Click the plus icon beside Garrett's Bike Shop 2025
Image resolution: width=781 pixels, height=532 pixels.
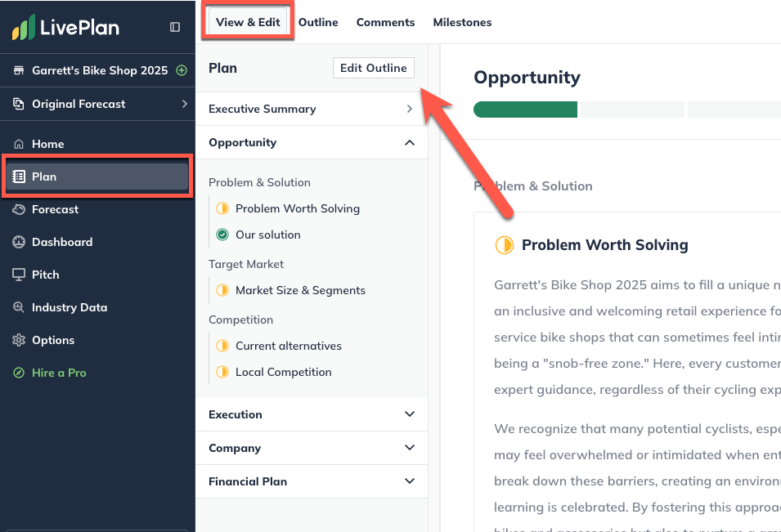tap(182, 70)
